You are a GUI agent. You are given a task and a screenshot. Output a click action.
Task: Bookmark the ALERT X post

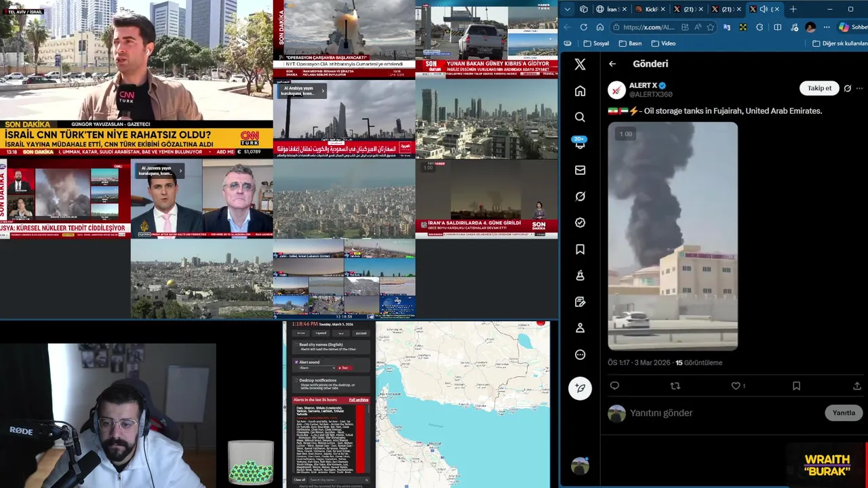pyautogui.click(x=796, y=386)
